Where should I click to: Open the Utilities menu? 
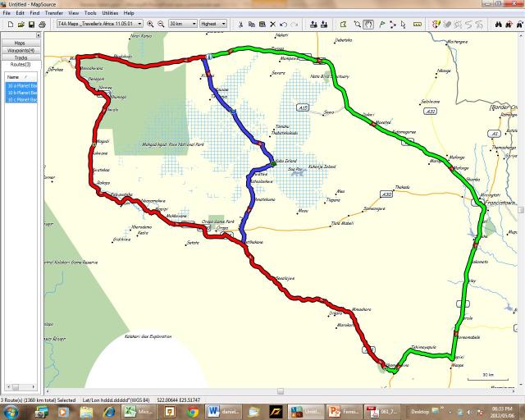(110, 13)
